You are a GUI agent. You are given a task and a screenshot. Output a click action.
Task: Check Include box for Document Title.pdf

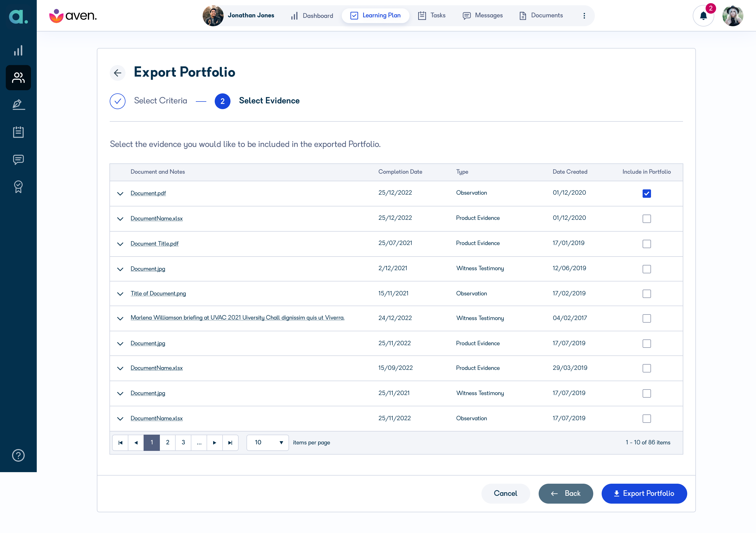coord(647,244)
